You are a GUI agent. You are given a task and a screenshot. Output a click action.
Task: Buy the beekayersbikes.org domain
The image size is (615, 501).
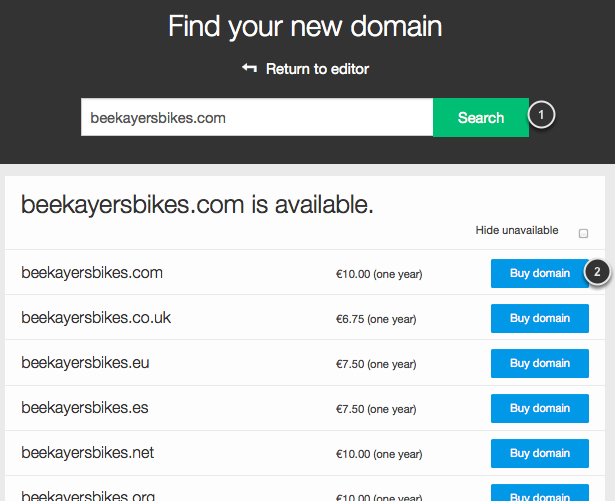click(539, 493)
